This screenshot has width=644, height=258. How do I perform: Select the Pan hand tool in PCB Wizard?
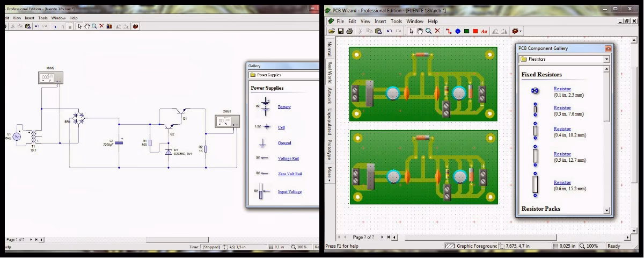pos(420,31)
